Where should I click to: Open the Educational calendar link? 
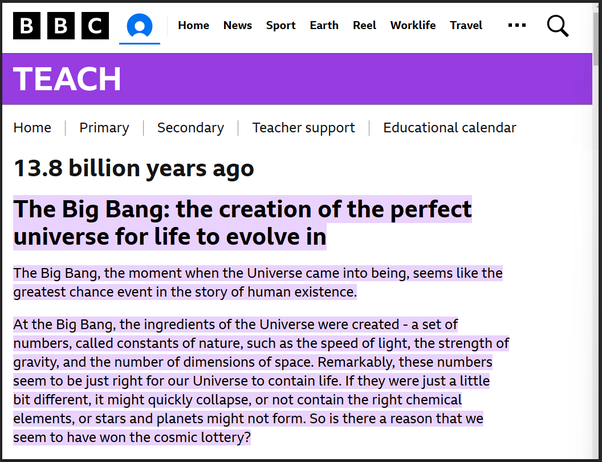point(449,128)
